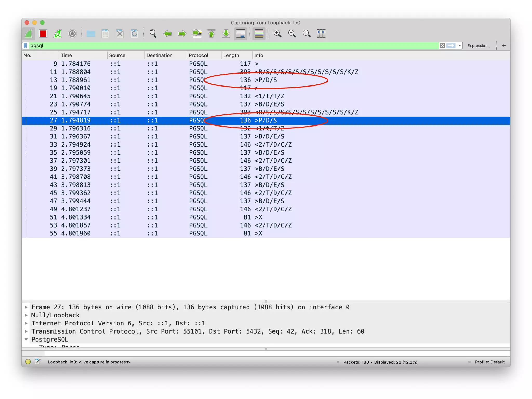Screen dimensions: 532x399
Task: Open expert information yellow circle
Action: pyautogui.click(x=28, y=362)
